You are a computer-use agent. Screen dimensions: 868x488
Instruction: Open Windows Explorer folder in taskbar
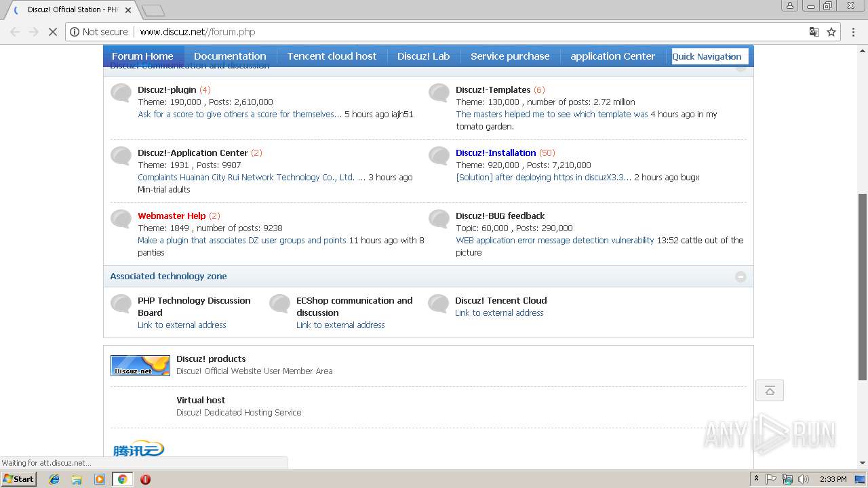point(77,479)
